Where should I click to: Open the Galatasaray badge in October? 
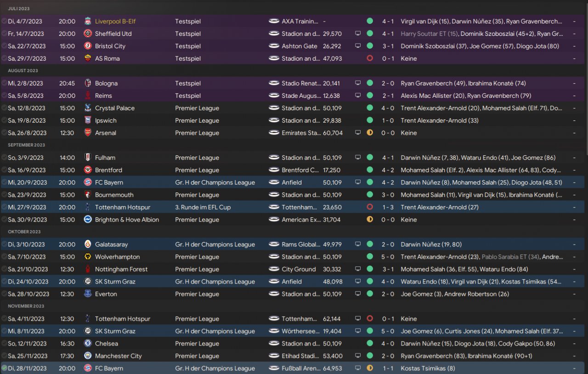coord(88,244)
